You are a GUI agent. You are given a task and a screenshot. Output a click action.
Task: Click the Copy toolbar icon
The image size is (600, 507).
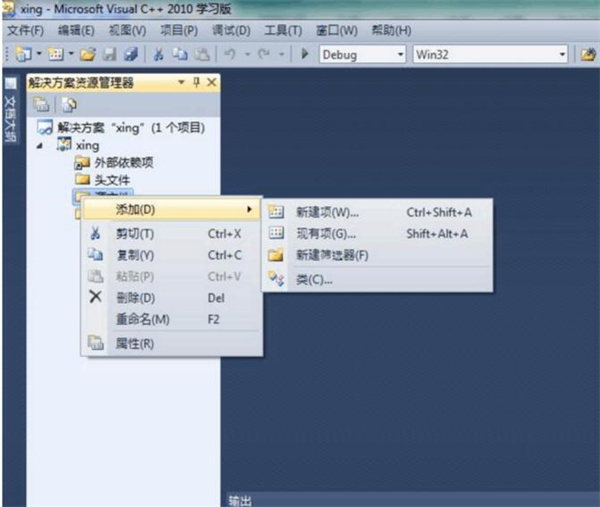[x=180, y=54]
